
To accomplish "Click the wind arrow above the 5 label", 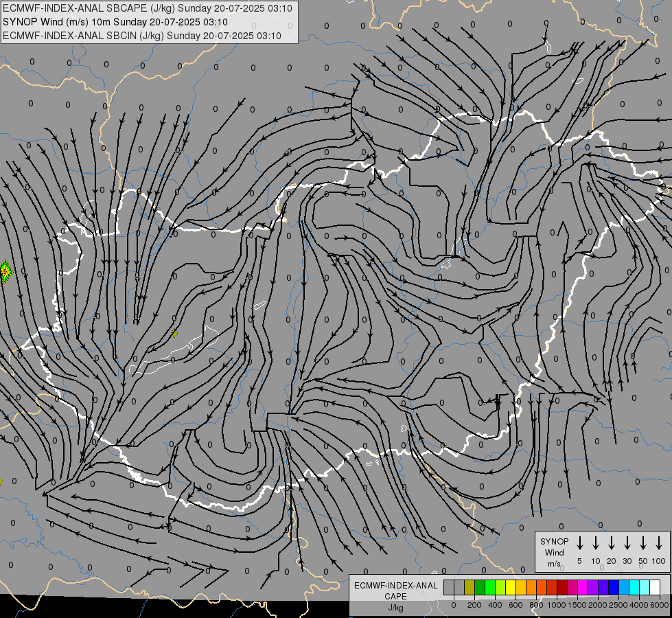I will pyautogui.click(x=579, y=543).
